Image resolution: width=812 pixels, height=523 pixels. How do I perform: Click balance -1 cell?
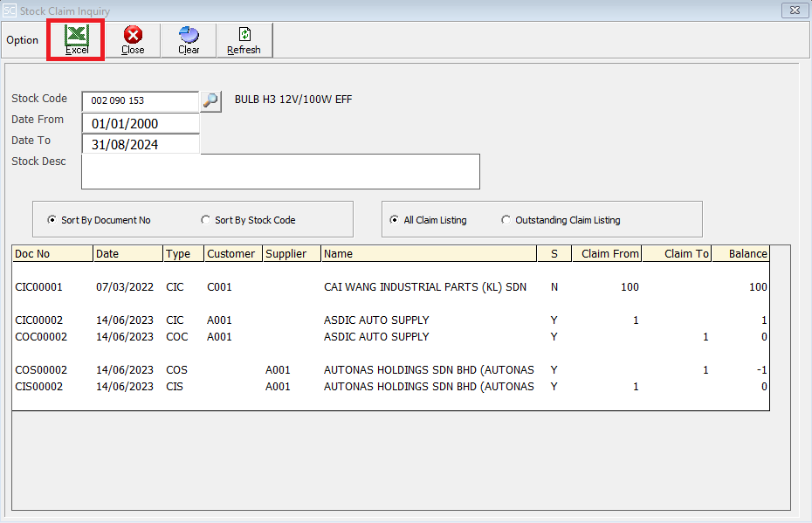click(761, 369)
